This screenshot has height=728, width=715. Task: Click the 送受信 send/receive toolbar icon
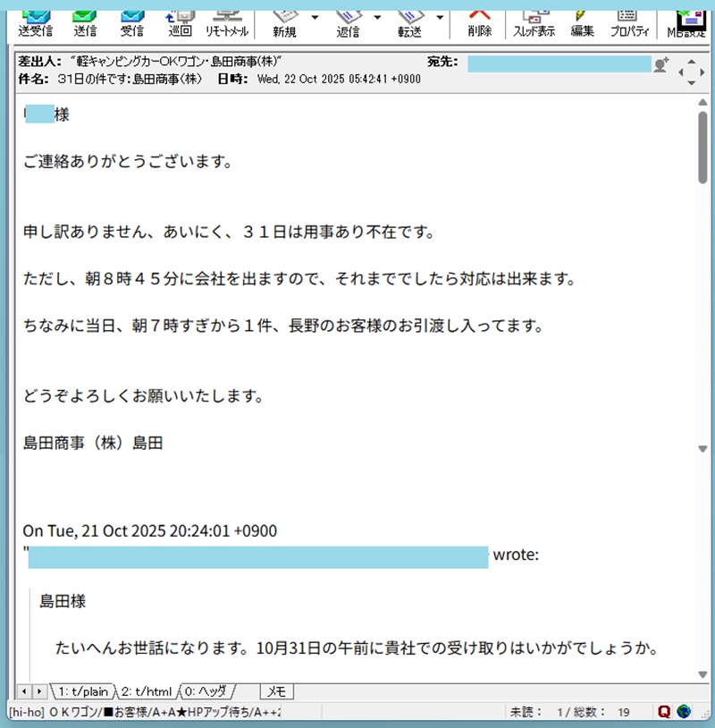36,21
